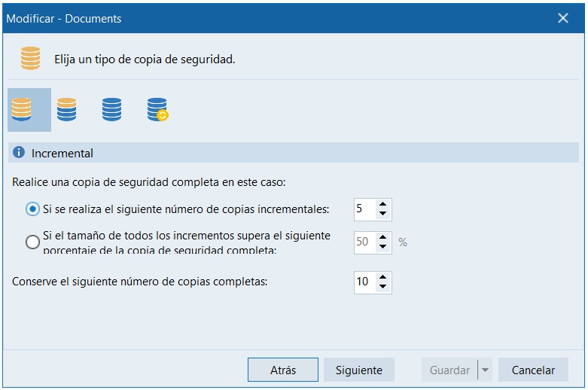This screenshot has width=588, height=390.
Task: Close the Modificar - Documents dialog
Action: [x=562, y=18]
